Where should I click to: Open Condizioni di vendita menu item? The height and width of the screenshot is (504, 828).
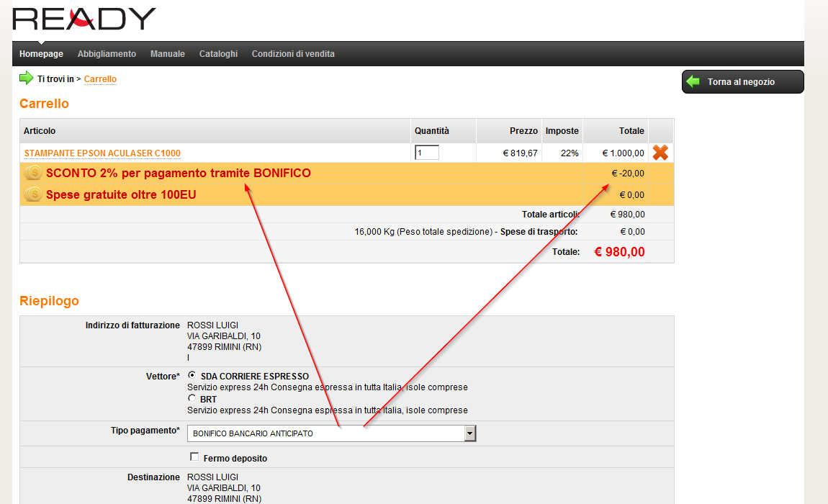(x=293, y=54)
